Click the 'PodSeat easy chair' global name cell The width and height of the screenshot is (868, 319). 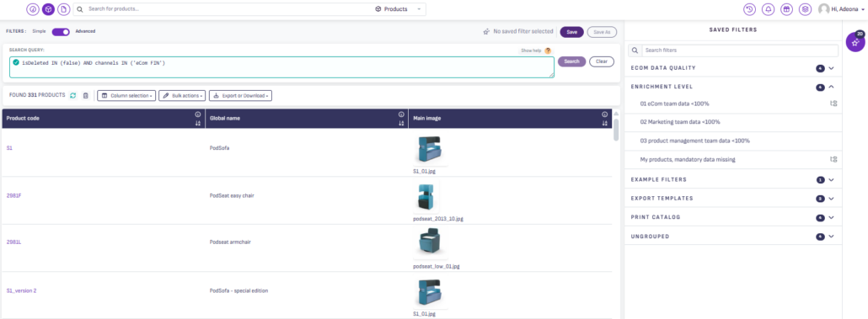(x=232, y=195)
